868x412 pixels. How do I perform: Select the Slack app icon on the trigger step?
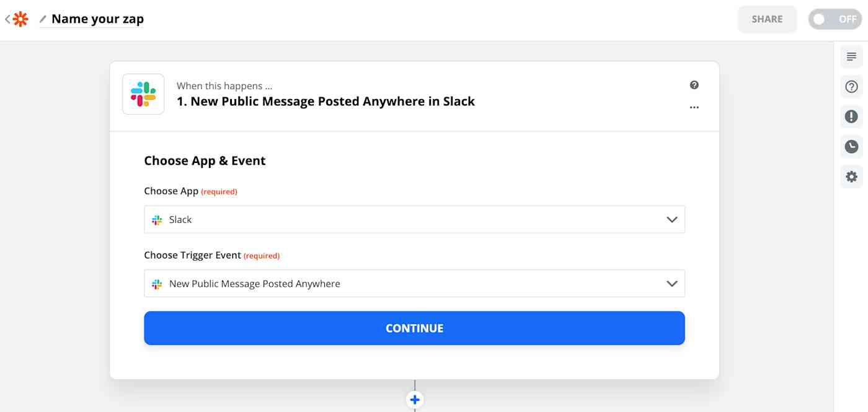[x=143, y=94]
